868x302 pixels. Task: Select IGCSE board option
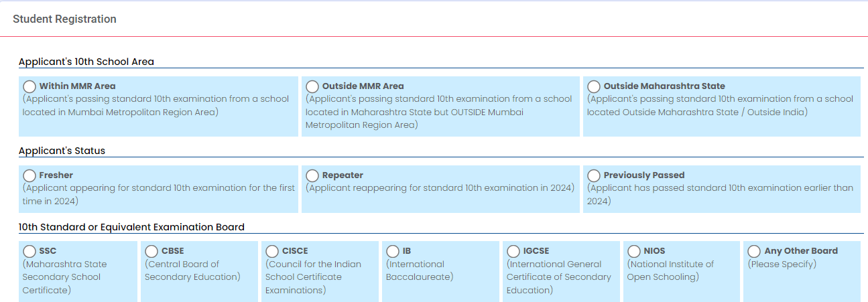[x=513, y=251]
